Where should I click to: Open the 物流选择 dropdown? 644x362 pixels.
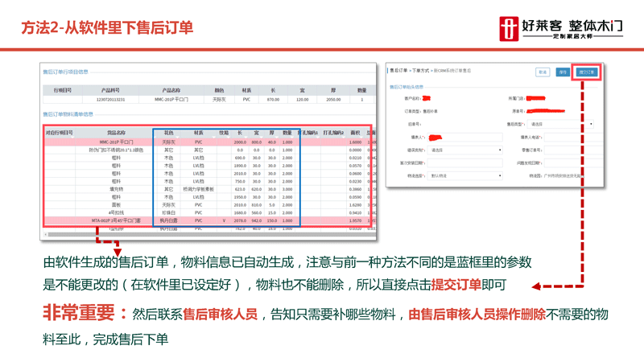pyautogui.click(x=465, y=175)
